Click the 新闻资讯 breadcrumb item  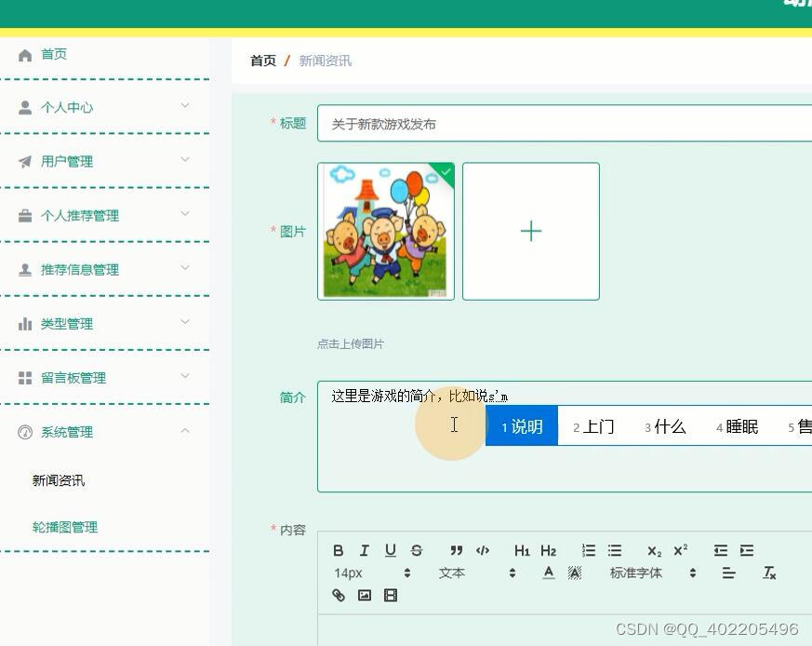pos(326,61)
